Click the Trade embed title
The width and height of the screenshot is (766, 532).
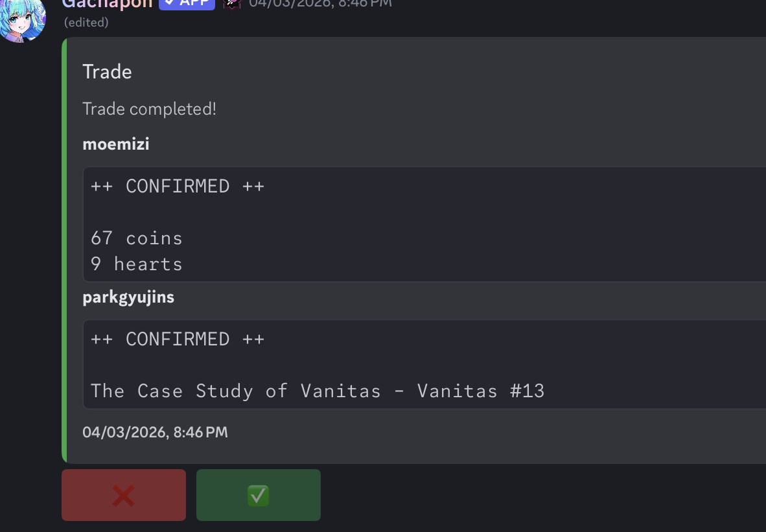click(107, 71)
